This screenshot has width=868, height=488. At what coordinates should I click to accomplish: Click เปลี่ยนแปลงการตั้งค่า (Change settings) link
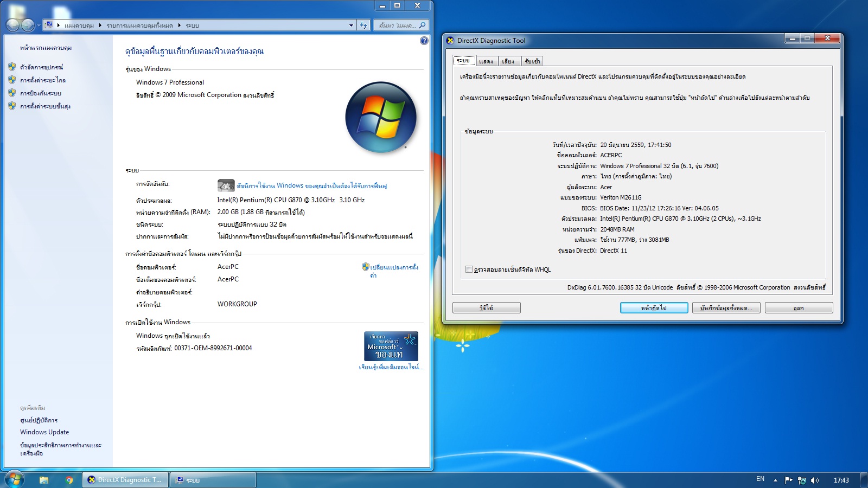click(394, 271)
